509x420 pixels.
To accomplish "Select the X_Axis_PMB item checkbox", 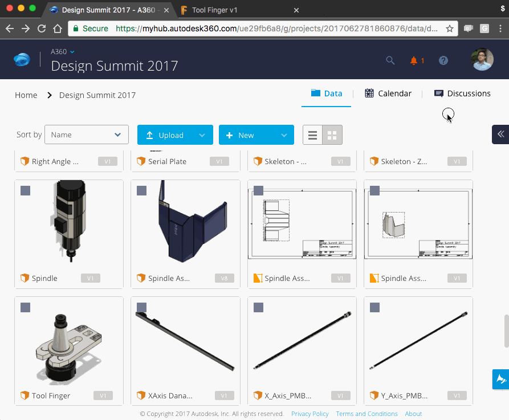I will pyautogui.click(x=258, y=307).
